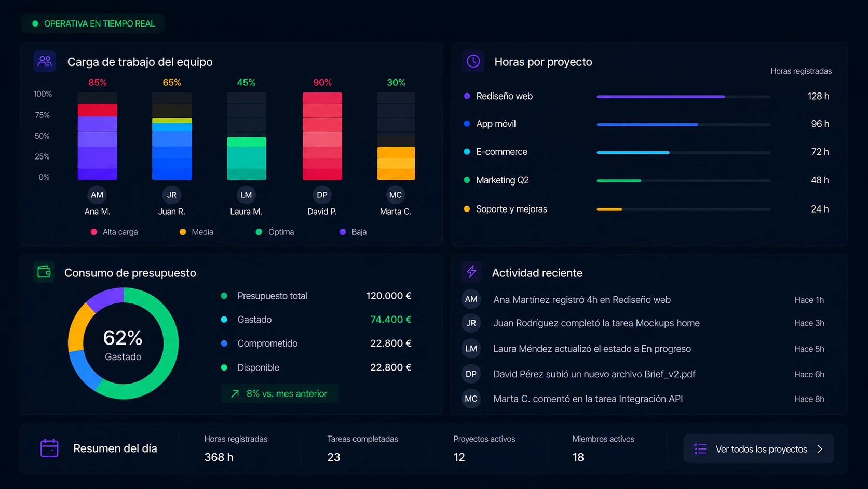Select the AM avatar under the workload chart
Screen dimensions: 868x489
tap(97, 195)
